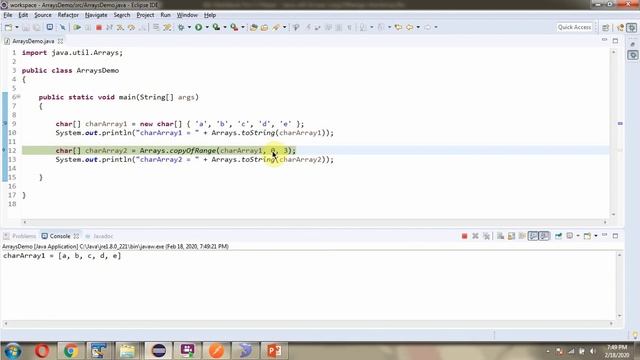The image size is (640, 360).
Task: Open the Refactor menu
Action: pyautogui.click(x=68, y=15)
